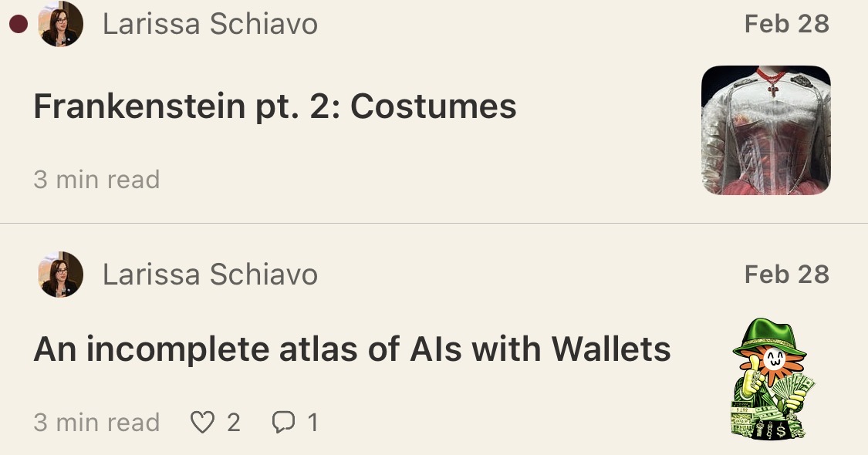
Task: Click the like count of 2
Action: (233, 423)
